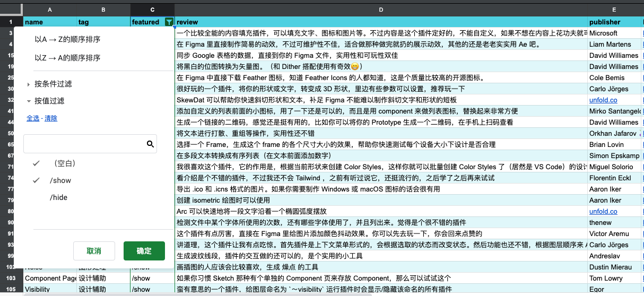Sort in Z → A order
This screenshot has height=296, width=644.
67,58
